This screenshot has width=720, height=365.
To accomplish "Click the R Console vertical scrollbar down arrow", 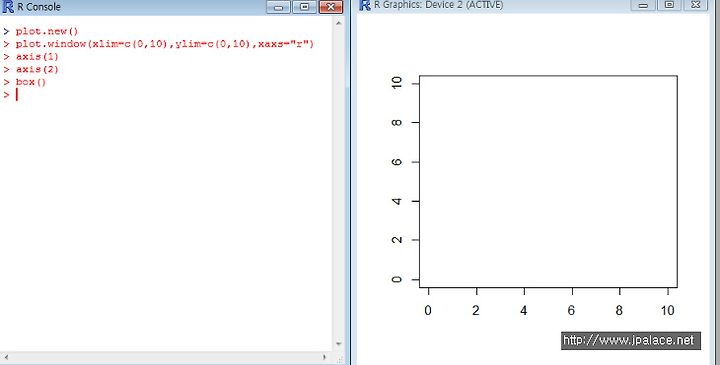I will 339,343.
